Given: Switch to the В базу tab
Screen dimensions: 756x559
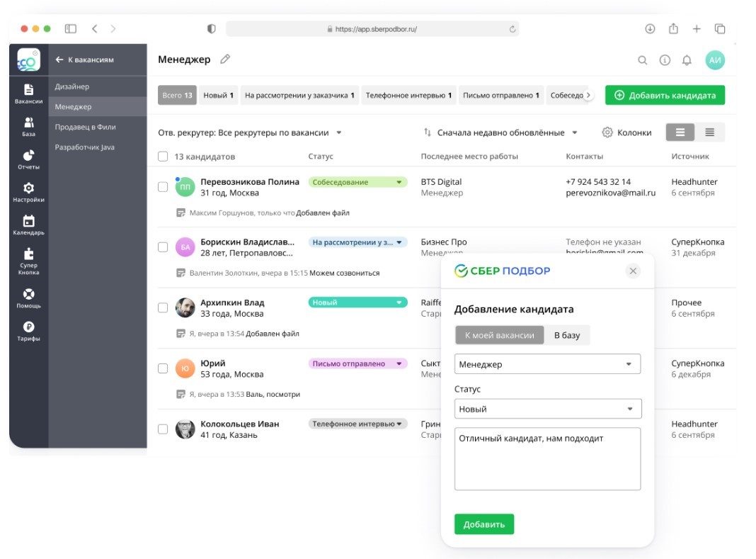Looking at the screenshot, I should coord(566,335).
